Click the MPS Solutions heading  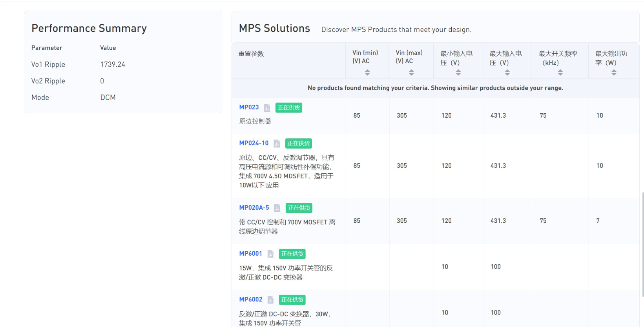coord(274,28)
